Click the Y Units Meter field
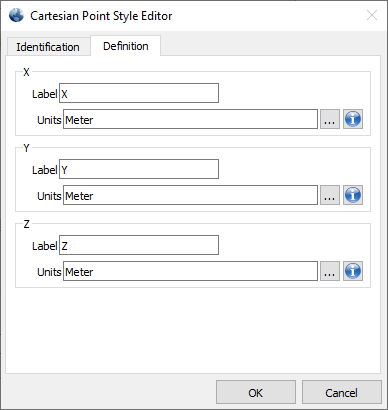The width and height of the screenshot is (388, 410). tap(190, 195)
